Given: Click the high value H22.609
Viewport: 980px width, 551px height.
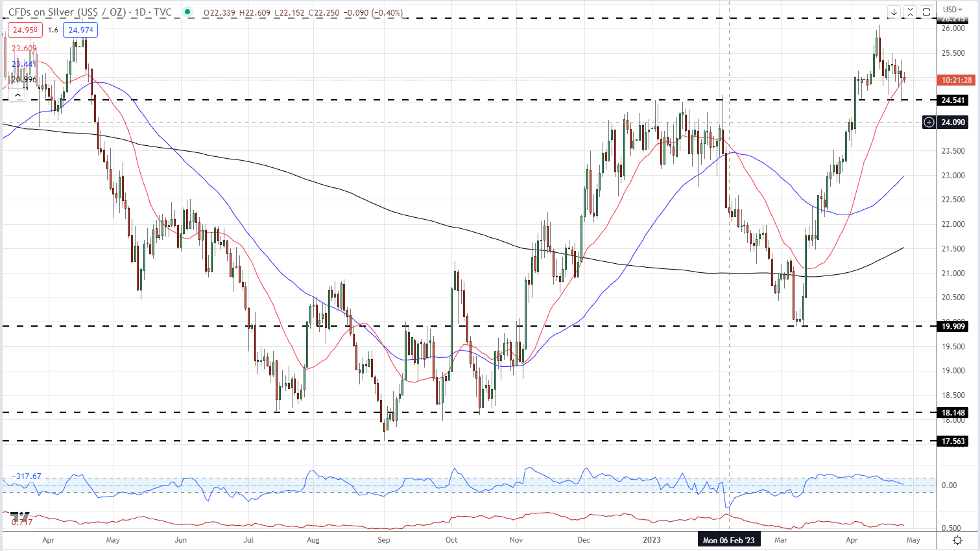Looking at the screenshot, I should 255,12.
